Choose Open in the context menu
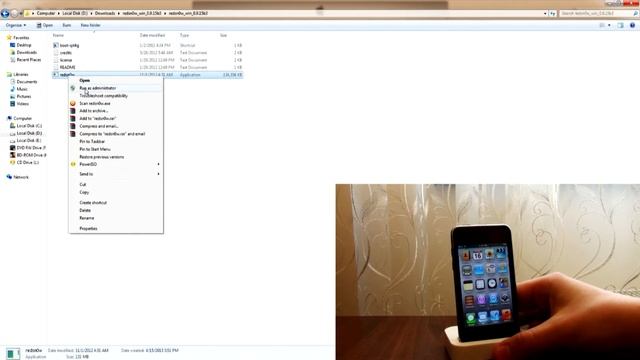This screenshot has width=640, height=360. (x=84, y=80)
